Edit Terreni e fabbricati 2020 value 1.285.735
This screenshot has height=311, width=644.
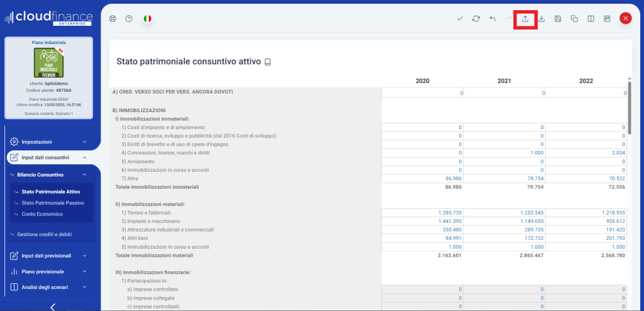click(x=422, y=213)
